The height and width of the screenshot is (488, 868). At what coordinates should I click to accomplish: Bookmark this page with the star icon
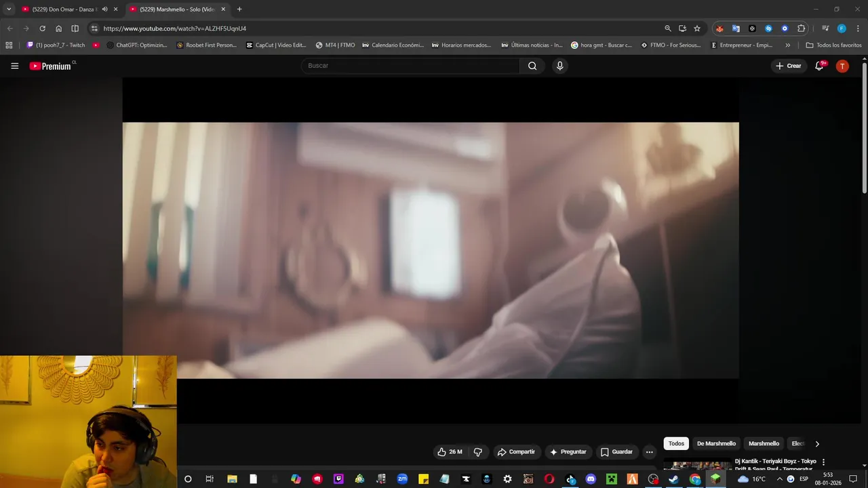(697, 28)
